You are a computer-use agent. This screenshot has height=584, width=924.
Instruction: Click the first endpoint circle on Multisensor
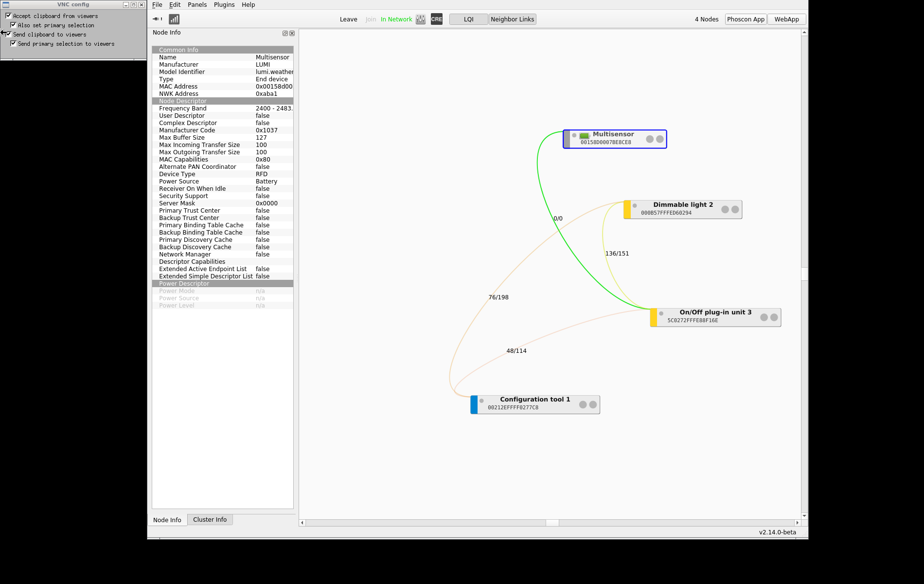(x=650, y=139)
